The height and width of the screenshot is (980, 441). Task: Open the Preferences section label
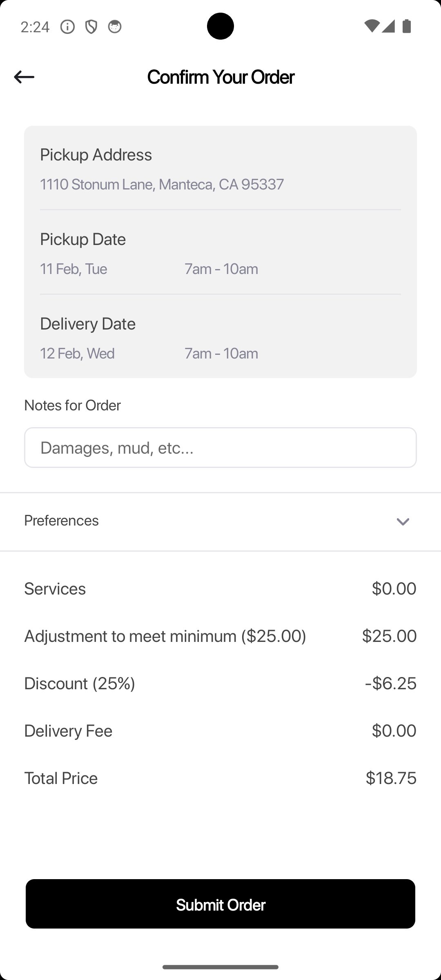coord(62,521)
